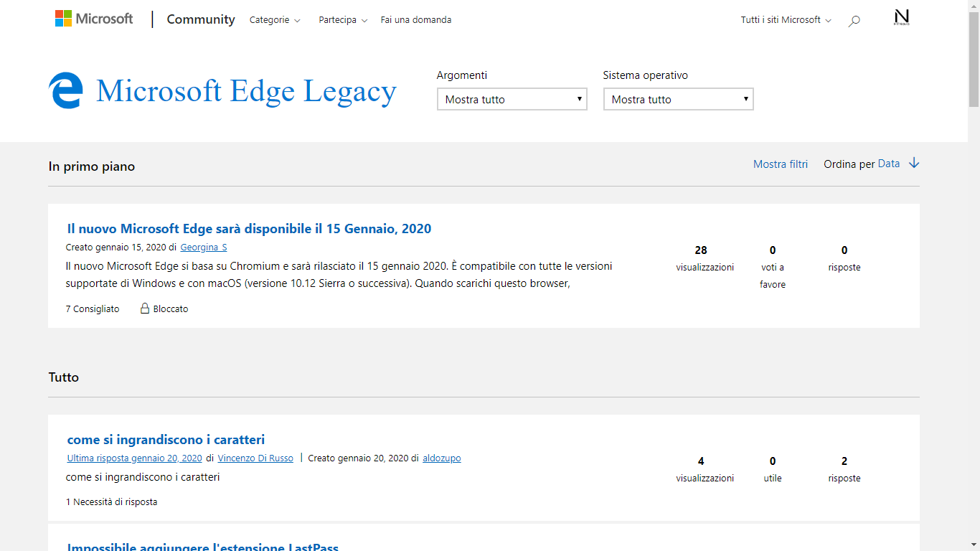
Task: Click the scrollbar up arrow
Action: 974,6
